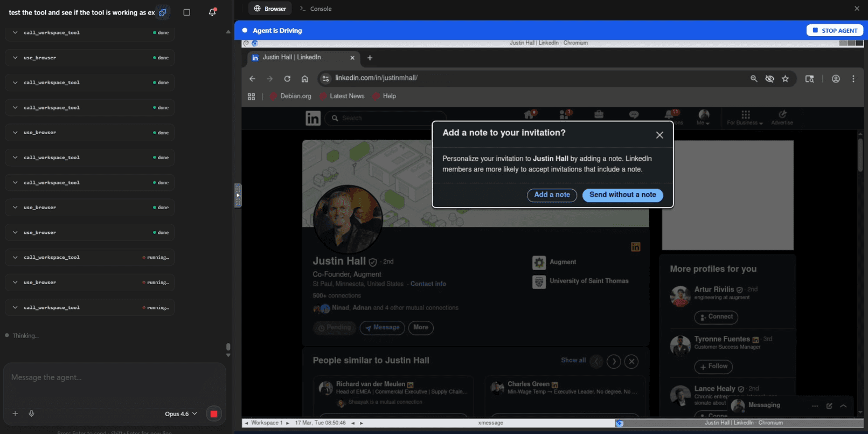Viewport: 868px width, 434px height.
Task: Click the next arrow in People similar section
Action: pyautogui.click(x=614, y=361)
